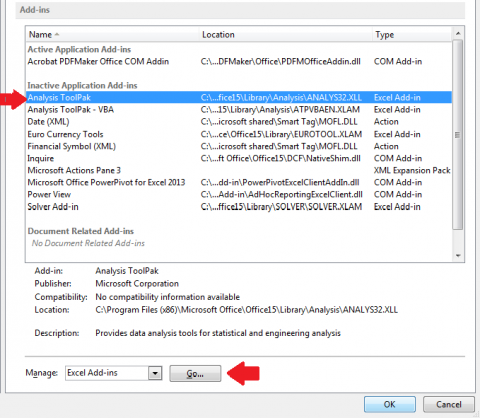Select Analysis ToolPak - VBA entry

[x=239, y=110]
